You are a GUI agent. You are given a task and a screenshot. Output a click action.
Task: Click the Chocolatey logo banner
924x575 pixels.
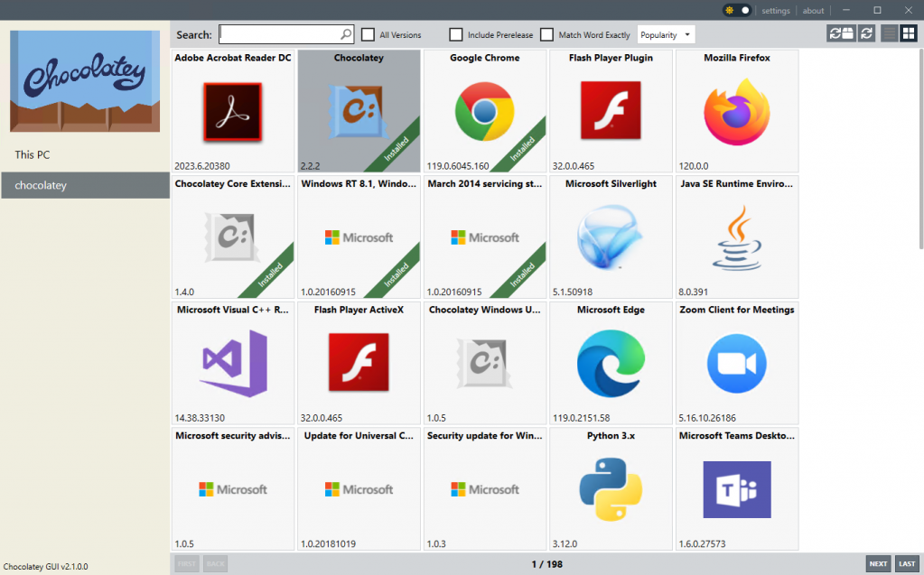pyautogui.click(x=85, y=80)
